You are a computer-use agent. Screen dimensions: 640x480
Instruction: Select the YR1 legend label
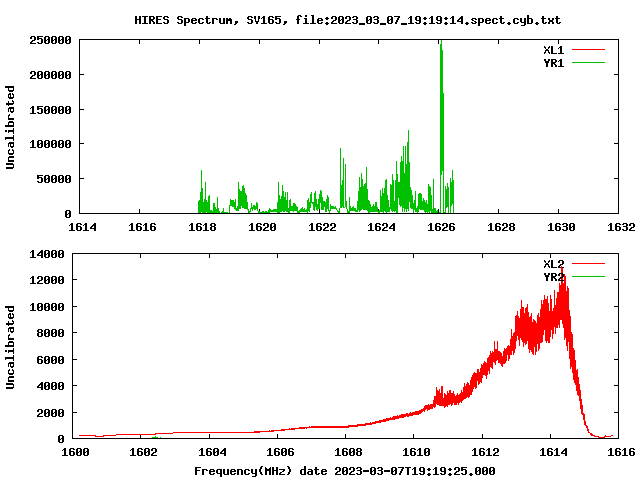click(553, 63)
